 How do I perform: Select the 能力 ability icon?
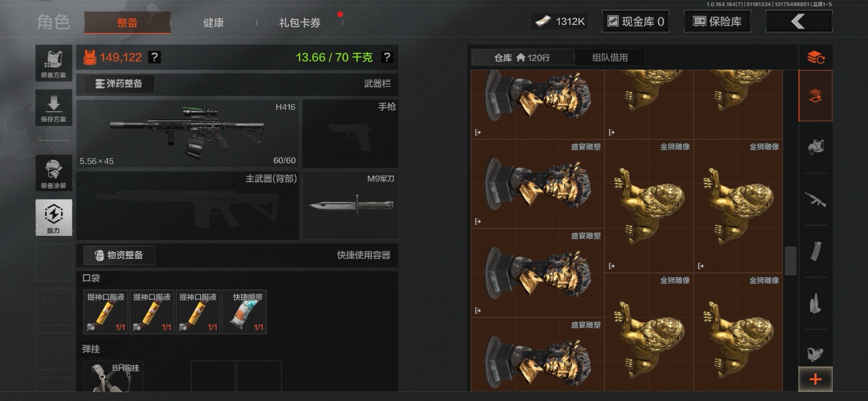(x=54, y=217)
